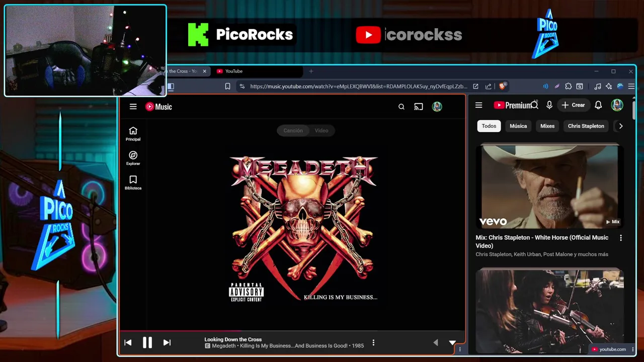Open the song's three-dot options menu
The image size is (644, 362).
[373, 342]
